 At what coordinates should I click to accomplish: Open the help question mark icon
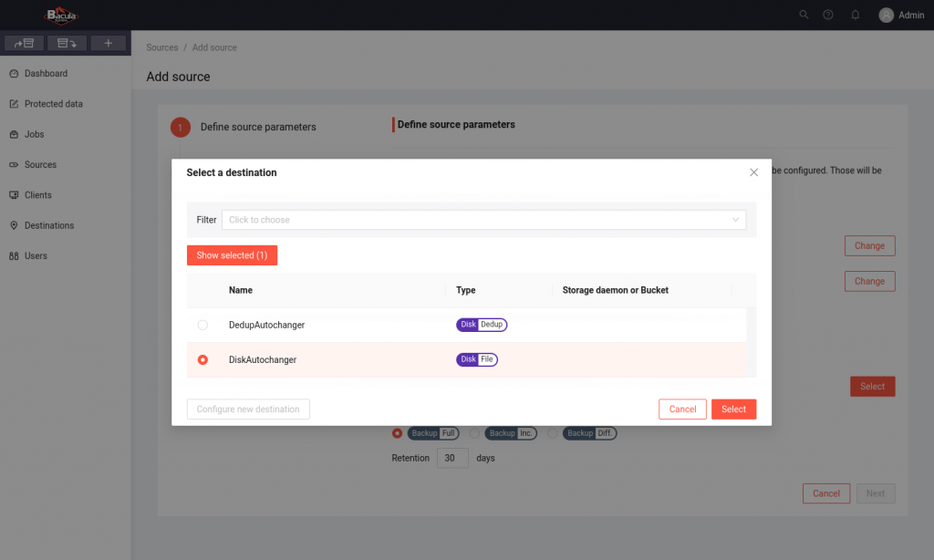point(828,15)
